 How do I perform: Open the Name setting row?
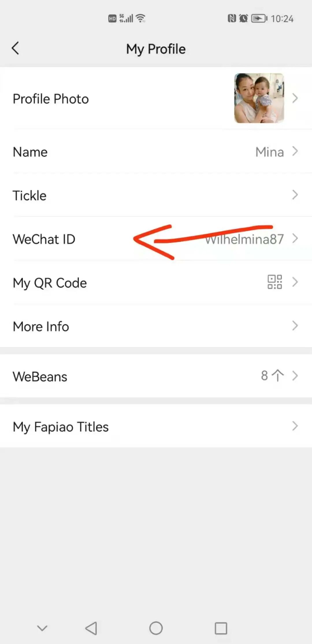(156, 152)
